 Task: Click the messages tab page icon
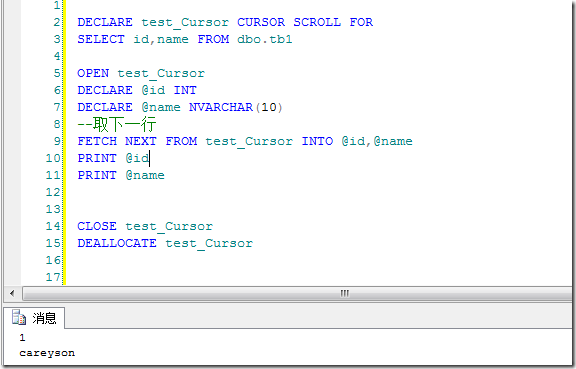click(18, 317)
